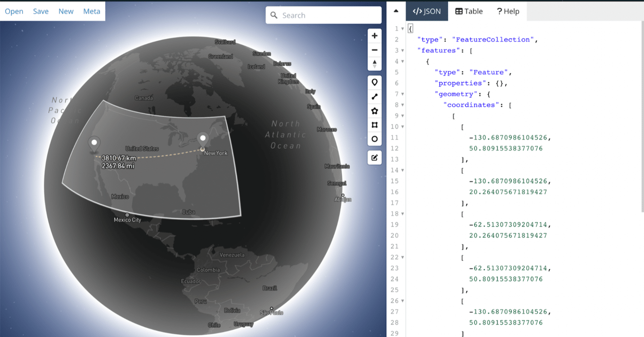Zoom in on the map
644x337 pixels.
pos(374,35)
